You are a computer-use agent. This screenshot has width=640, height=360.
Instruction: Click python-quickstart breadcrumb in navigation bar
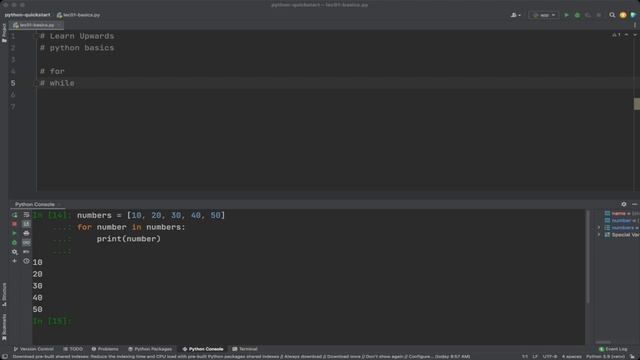point(27,15)
